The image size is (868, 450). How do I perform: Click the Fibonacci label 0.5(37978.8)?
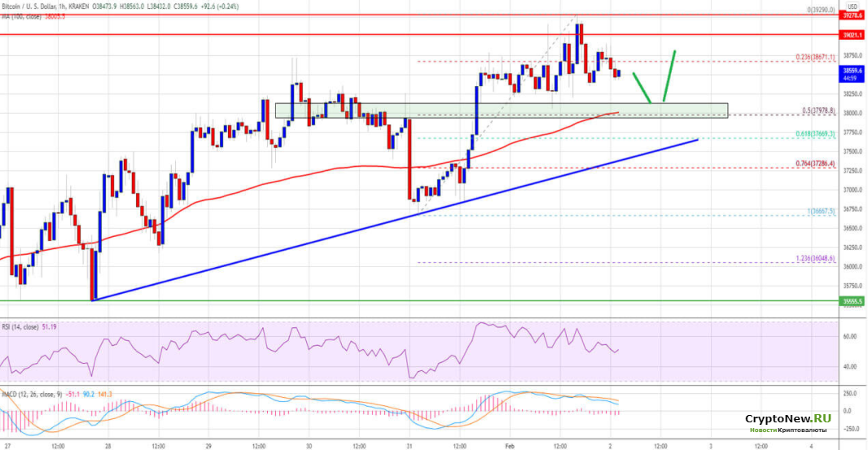coord(818,111)
